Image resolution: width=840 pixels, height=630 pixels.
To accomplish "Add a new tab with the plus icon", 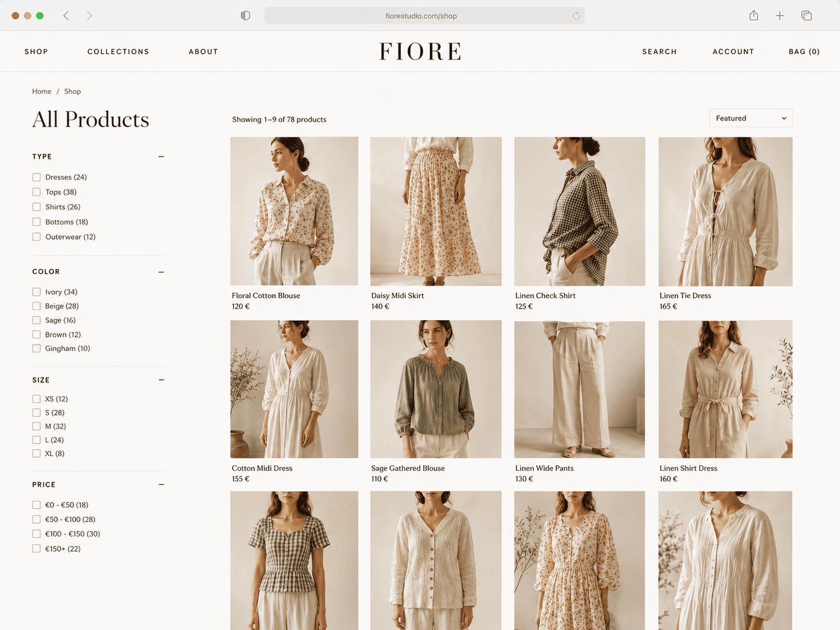I will tap(780, 16).
